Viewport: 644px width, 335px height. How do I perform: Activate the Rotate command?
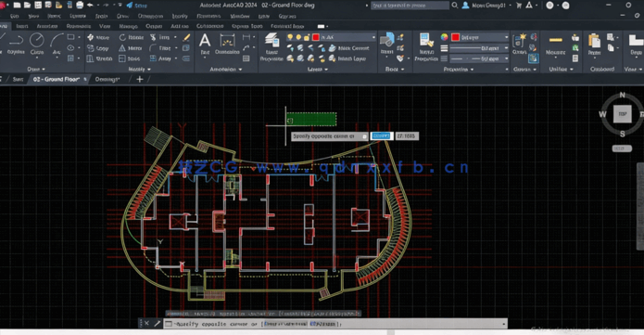point(132,37)
